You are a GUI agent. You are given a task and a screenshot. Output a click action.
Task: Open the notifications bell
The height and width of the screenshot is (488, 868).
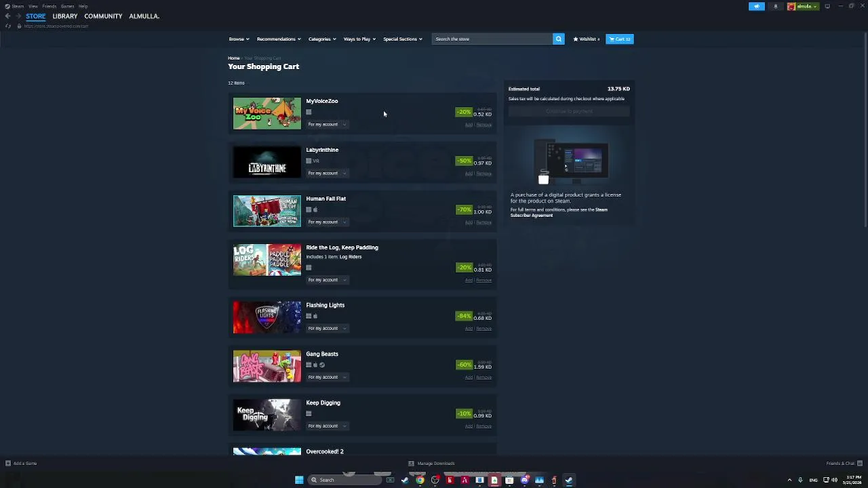tap(776, 6)
